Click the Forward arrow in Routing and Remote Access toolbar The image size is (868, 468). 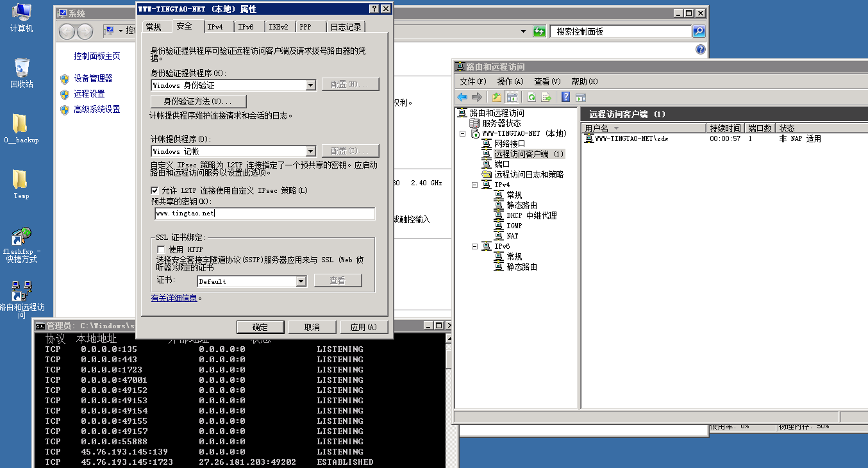tap(476, 97)
